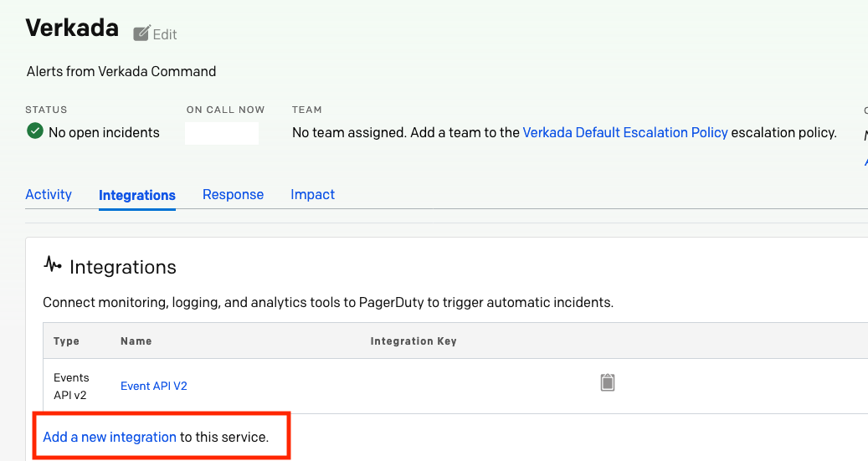
Task: Open the Impact tab
Action: click(x=313, y=195)
